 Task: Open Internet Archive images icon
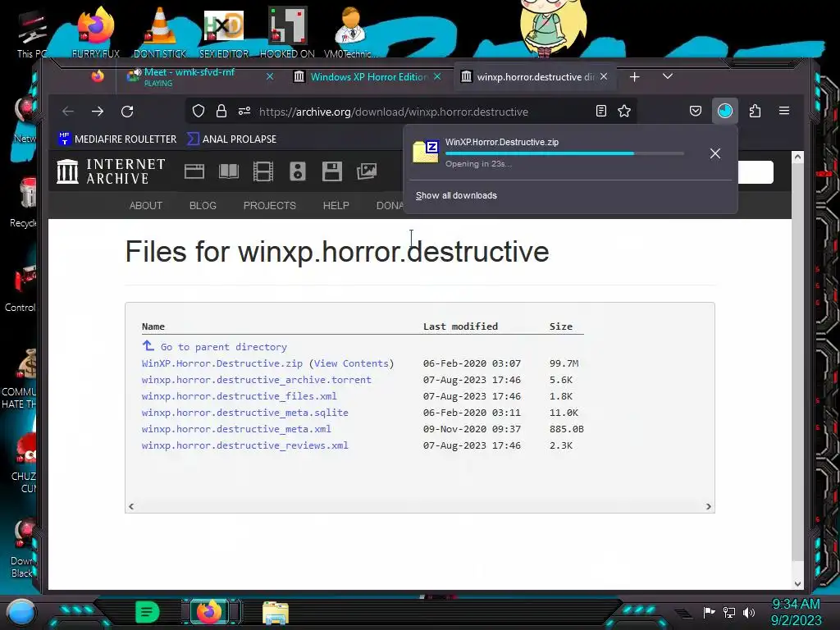(367, 171)
